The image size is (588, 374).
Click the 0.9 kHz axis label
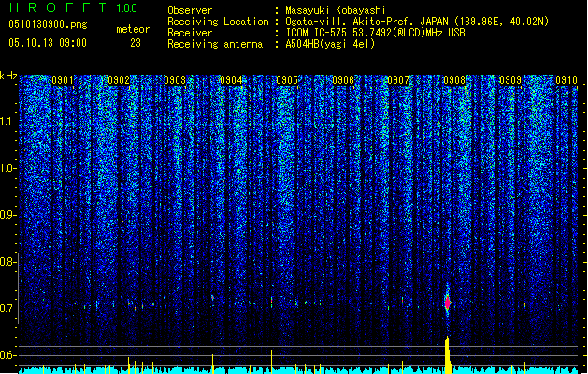click(8, 215)
